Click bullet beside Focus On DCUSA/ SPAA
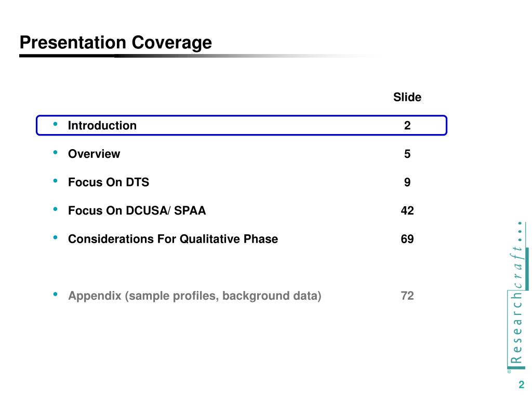Image resolution: width=532 pixels, height=399 pixels. 55,210
